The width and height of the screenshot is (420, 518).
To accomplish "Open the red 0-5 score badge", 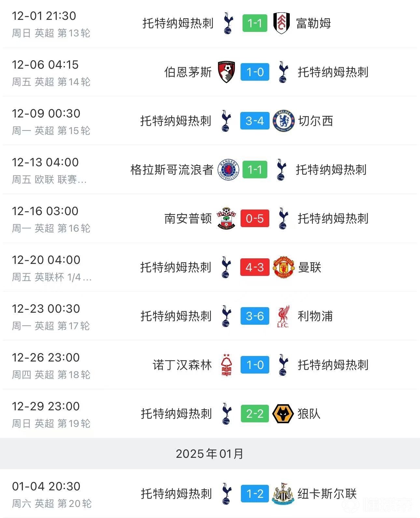I will pyautogui.click(x=255, y=218).
